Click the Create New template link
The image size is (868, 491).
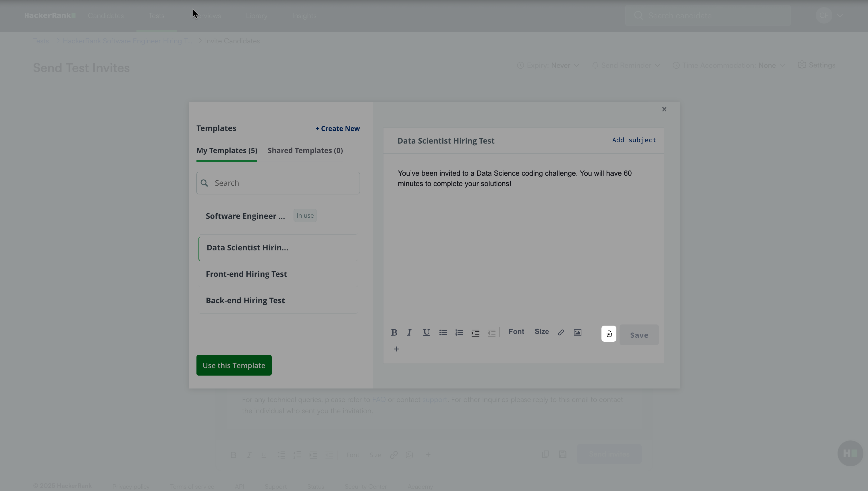tap(337, 128)
